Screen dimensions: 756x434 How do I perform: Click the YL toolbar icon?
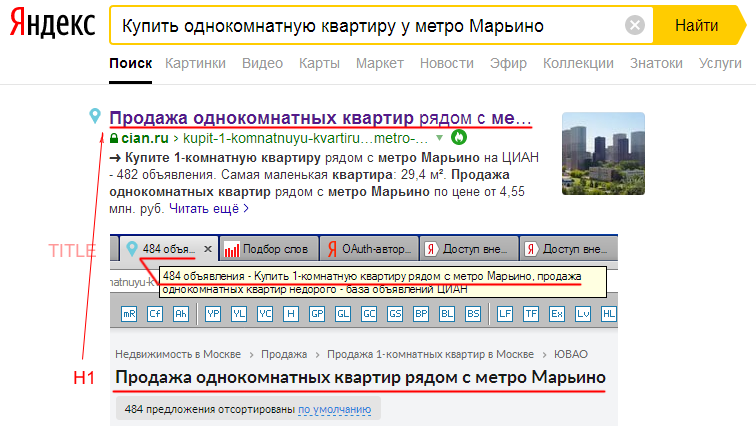pos(239,314)
